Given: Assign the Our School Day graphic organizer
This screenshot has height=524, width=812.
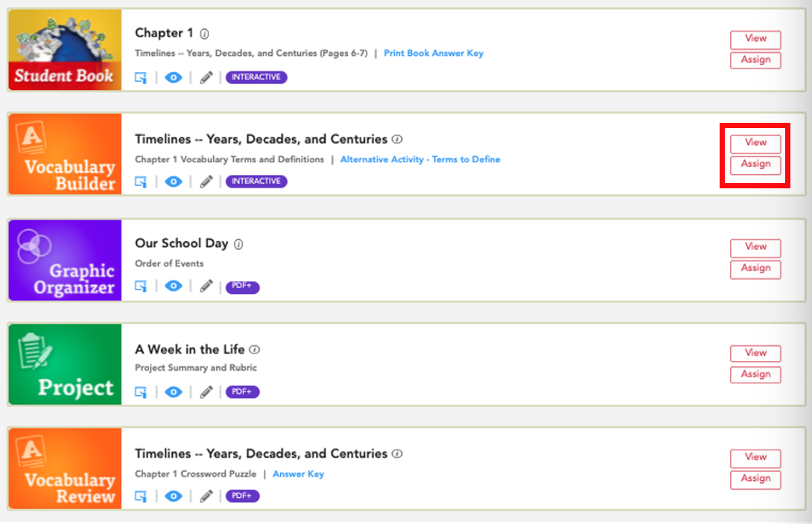Looking at the screenshot, I should [755, 269].
